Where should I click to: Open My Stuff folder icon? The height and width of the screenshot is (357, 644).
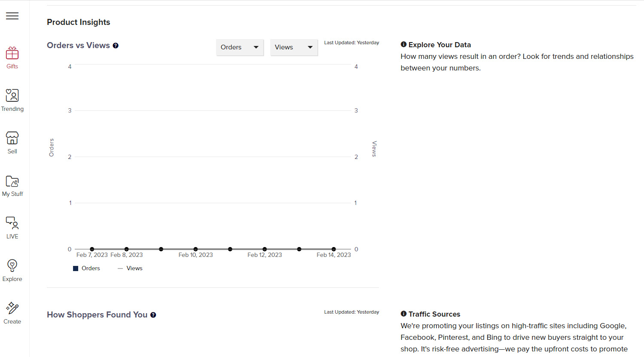point(12,181)
